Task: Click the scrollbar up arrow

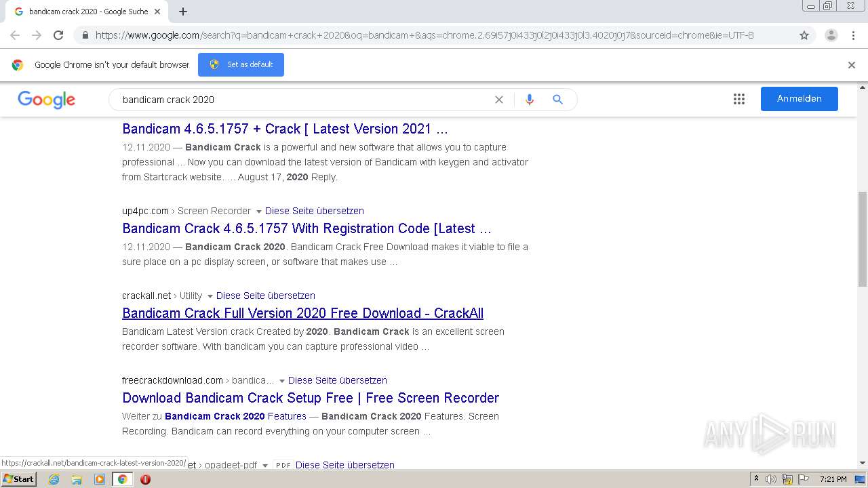Action: coord(863,87)
